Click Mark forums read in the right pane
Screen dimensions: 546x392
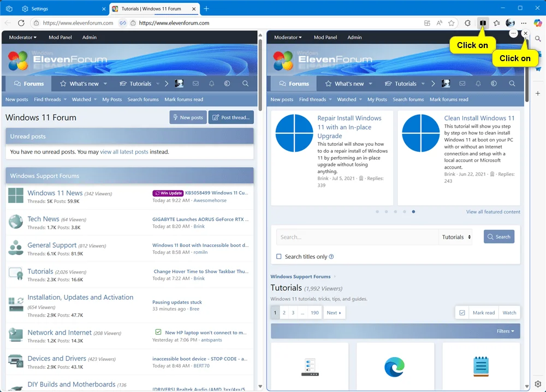click(x=449, y=99)
